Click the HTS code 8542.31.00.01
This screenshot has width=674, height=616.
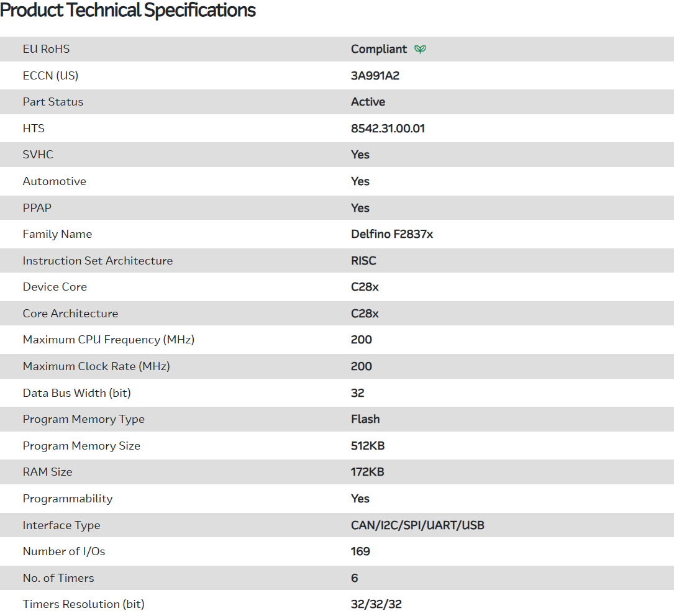(388, 129)
